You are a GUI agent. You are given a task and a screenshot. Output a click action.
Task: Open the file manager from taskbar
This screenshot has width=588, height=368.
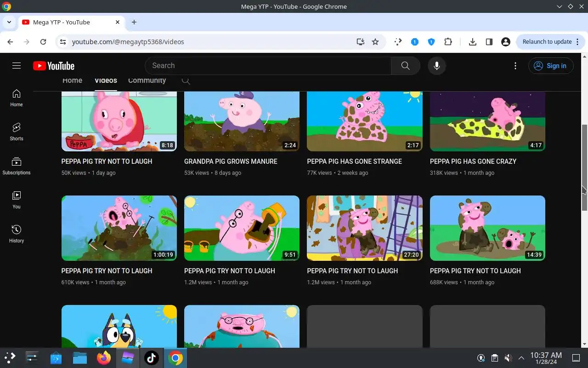(80, 357)
